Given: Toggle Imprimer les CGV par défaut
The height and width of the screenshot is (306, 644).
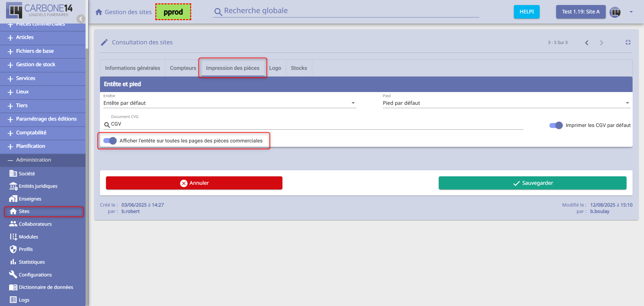Looking at the screenshot, I should (x=556, y=125).
